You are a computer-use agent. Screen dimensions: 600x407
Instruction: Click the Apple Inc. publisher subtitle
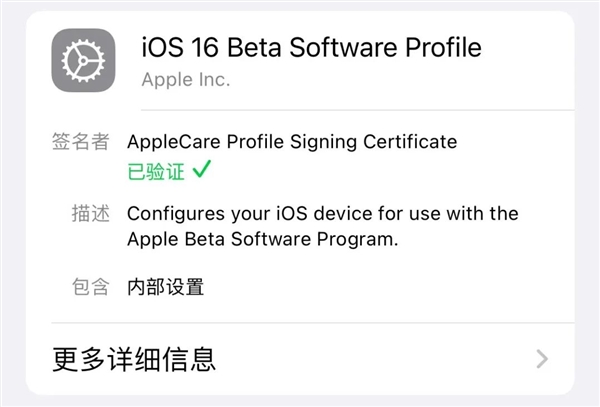[x=186, y=79]
